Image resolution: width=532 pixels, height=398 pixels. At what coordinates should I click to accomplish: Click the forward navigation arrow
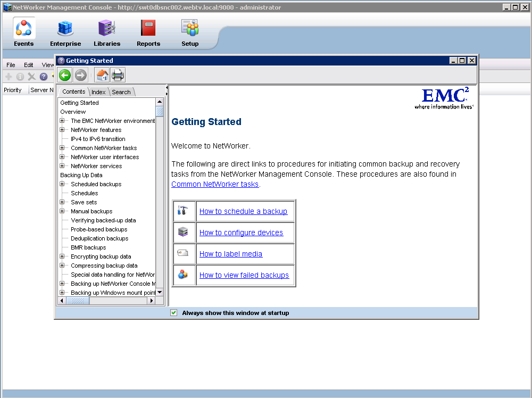click(x=80, y=74)
